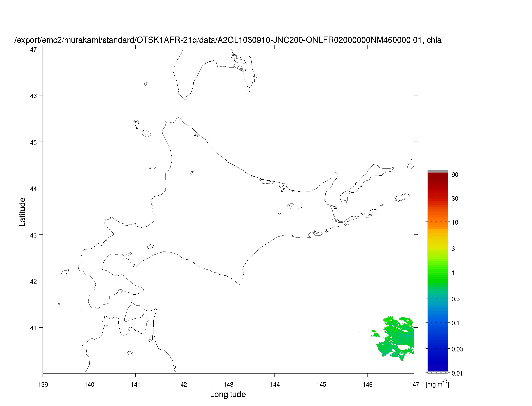
Task: Click the longitude tick label '143'
Action: 228,385
